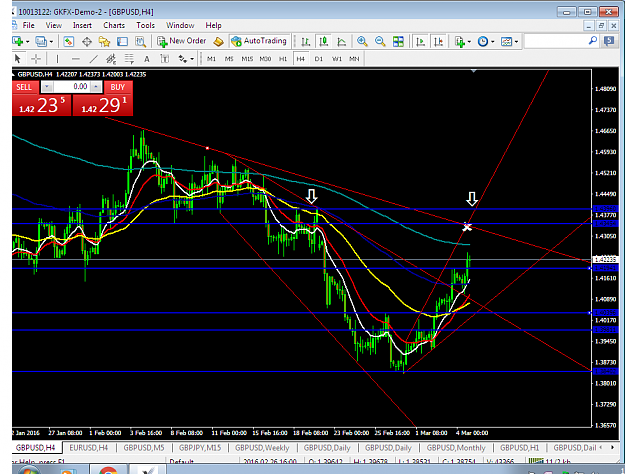
Task: Switch to candlestick chart display
Action: pyautogui.click(x=324, y=41)
